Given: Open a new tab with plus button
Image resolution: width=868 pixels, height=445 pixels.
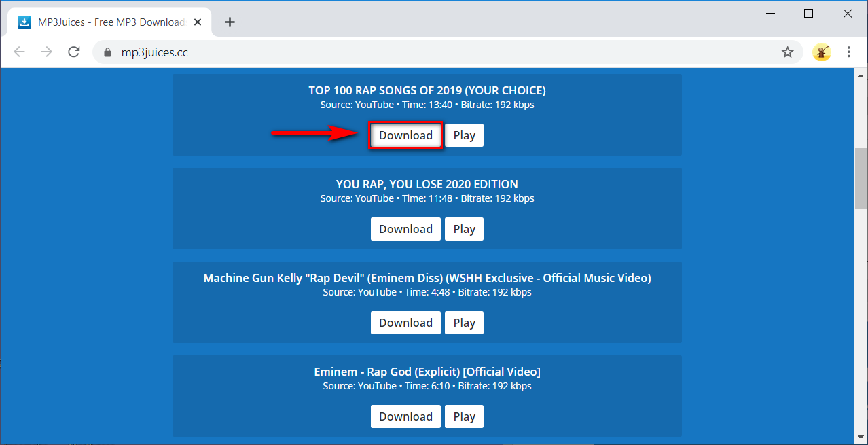Looking at the screenshot, I should coord(230,22).
